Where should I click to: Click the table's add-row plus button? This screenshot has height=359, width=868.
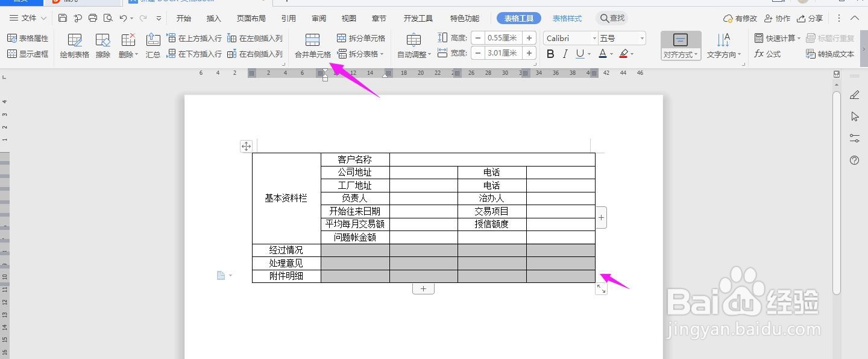pyautogui.click(x=423, y=288)
